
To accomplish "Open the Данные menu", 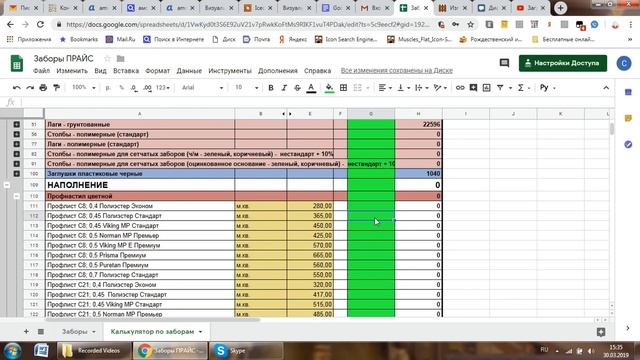I will (189, 71).
